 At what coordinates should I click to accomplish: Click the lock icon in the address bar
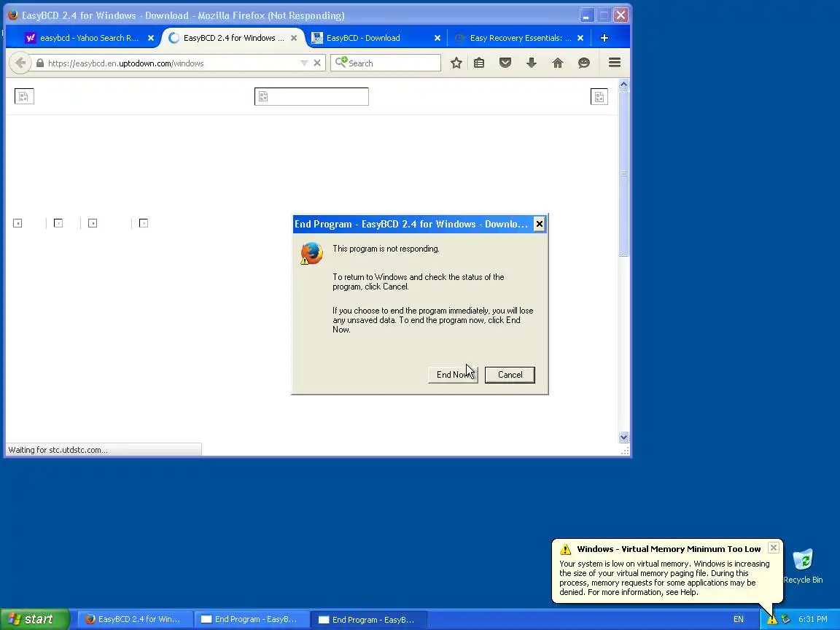pyautogui.click(x=39, y=63)
